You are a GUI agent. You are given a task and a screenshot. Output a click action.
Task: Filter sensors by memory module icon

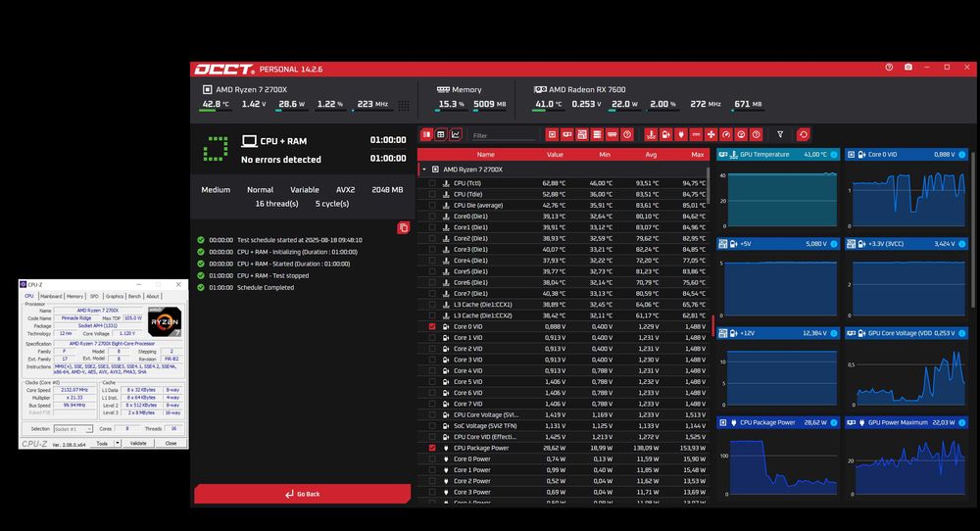[x=612, y=134]
